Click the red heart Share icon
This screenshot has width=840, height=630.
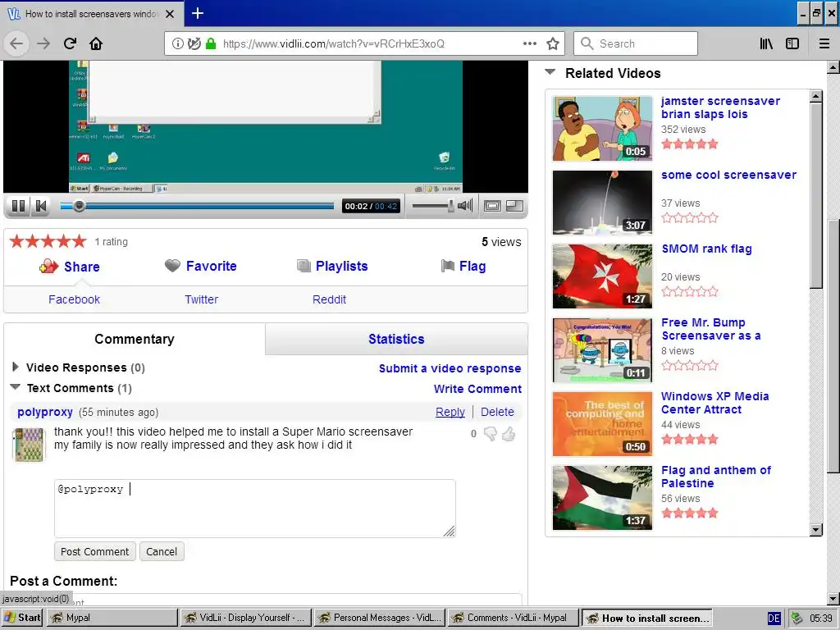point(48,267)
